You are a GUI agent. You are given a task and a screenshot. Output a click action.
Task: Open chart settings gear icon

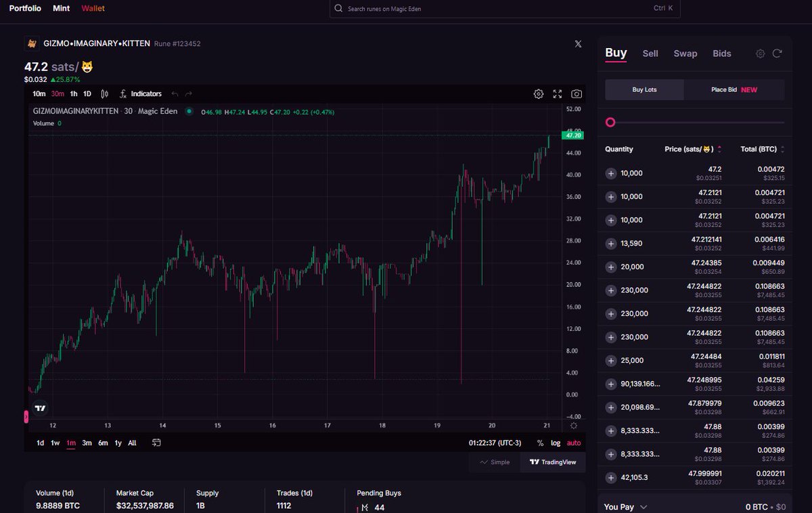coord(539,94)
